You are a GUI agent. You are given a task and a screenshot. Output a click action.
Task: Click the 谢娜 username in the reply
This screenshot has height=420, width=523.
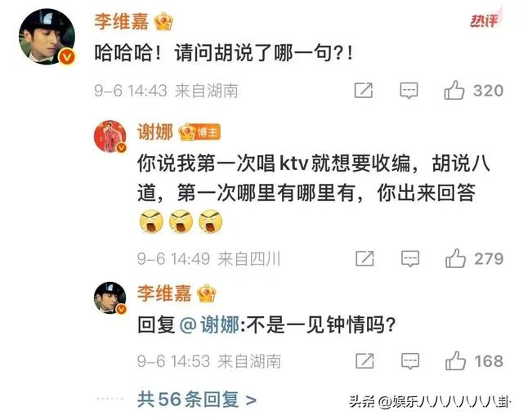pos(155,132)
